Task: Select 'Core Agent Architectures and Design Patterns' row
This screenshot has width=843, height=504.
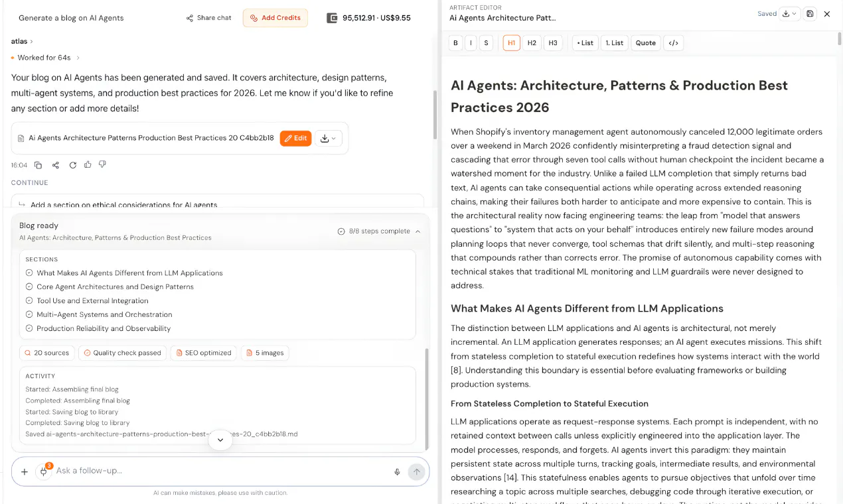Action: pos(110,287)
